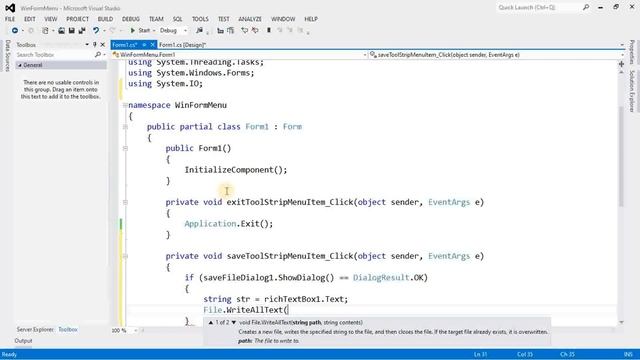Click the green Start debugging button
Image resolution: width=640 pixels, height=360 pixels.
point(140,31)
